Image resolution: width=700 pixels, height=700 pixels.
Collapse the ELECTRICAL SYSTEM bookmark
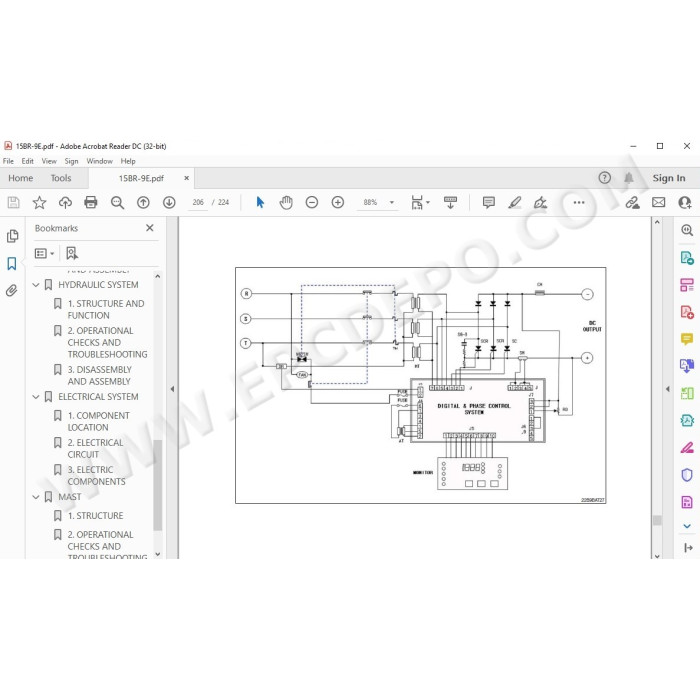36,397
